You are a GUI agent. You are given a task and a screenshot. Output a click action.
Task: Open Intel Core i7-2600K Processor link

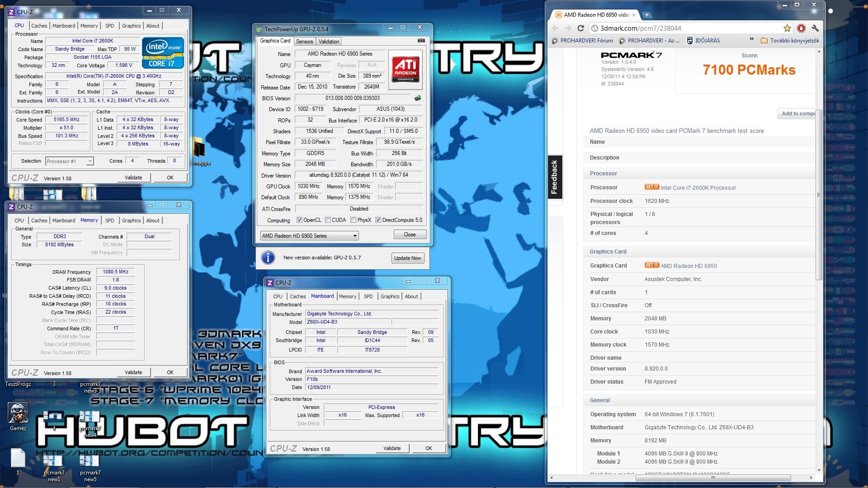pyautogui.click(x=698, y=188)
